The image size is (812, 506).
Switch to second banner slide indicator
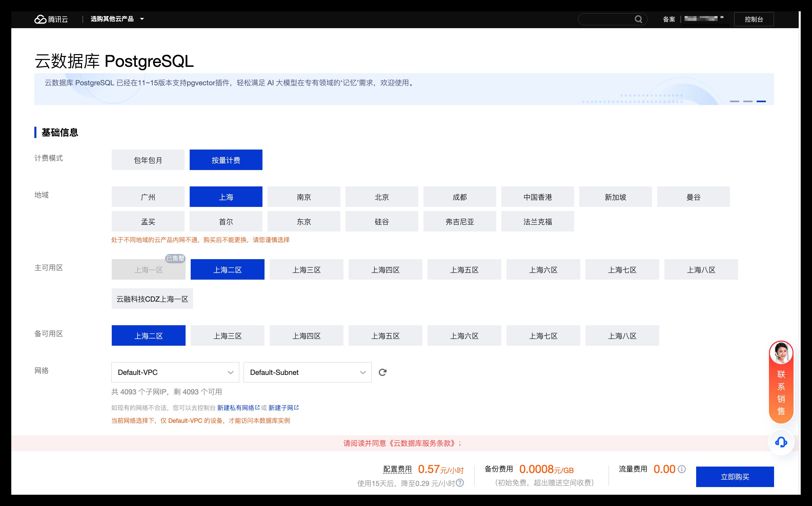[x=748, y=101]
